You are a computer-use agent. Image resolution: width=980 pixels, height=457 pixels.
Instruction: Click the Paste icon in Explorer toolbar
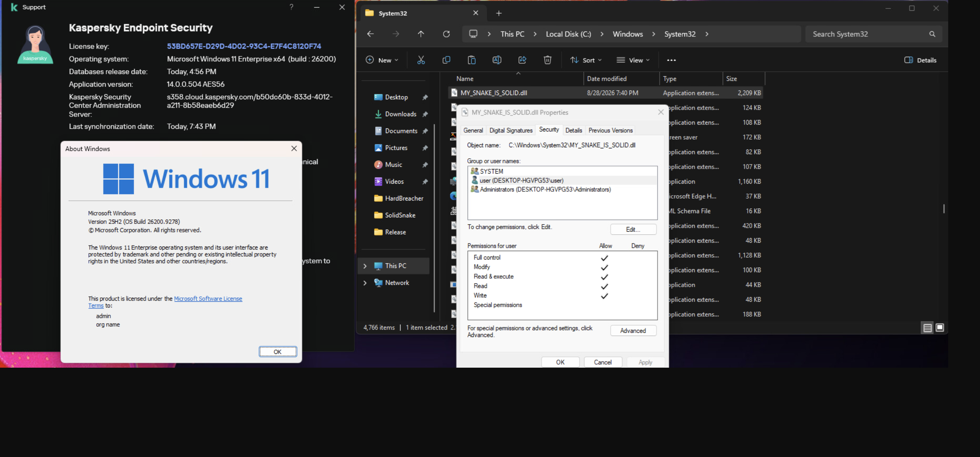[471, 60]
